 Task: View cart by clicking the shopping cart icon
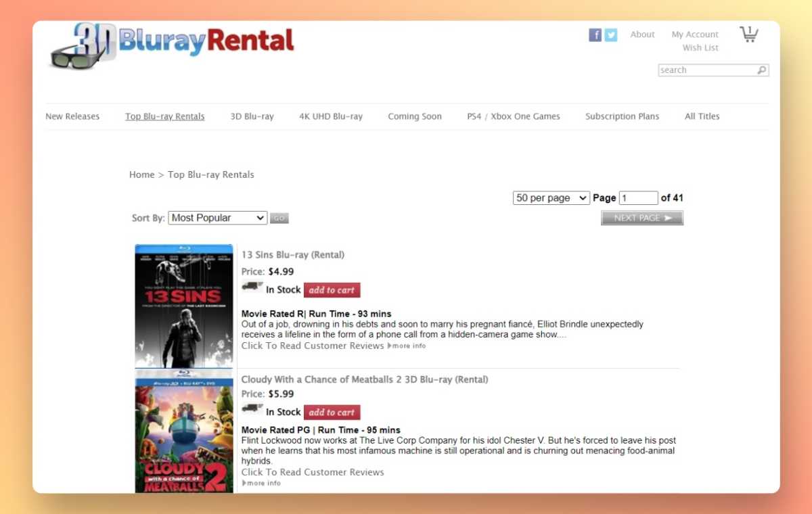tap(748, 33)
